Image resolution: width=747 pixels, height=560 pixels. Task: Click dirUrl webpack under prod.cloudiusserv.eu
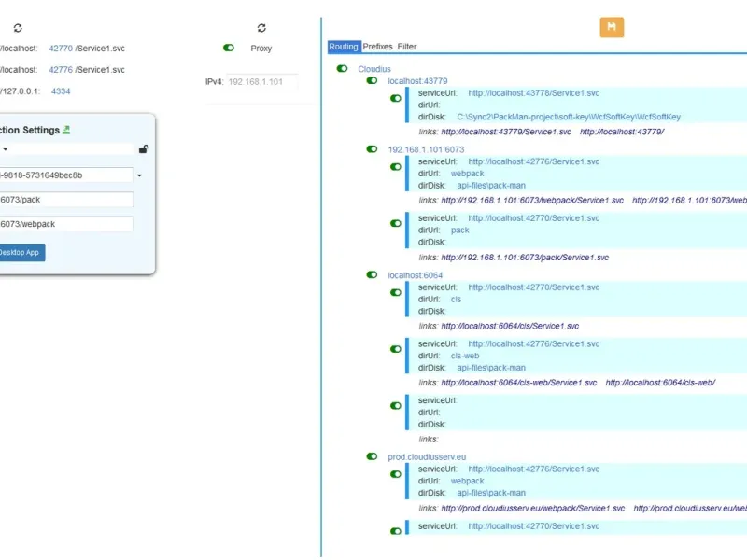click(468, 481)
